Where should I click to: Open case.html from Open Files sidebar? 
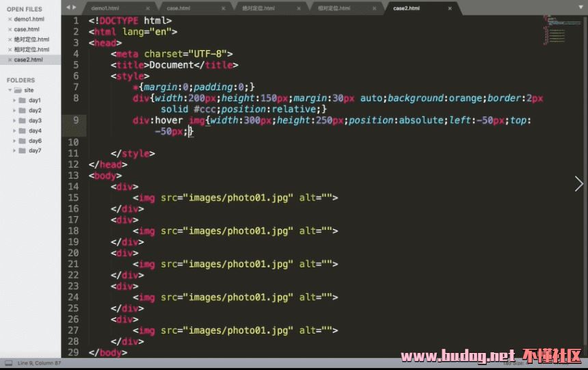27,29
